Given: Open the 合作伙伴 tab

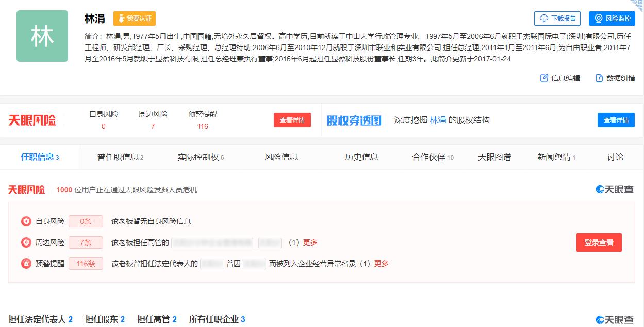Looking at the screenshot, I should pyautogui.click(x=433, y=157).
